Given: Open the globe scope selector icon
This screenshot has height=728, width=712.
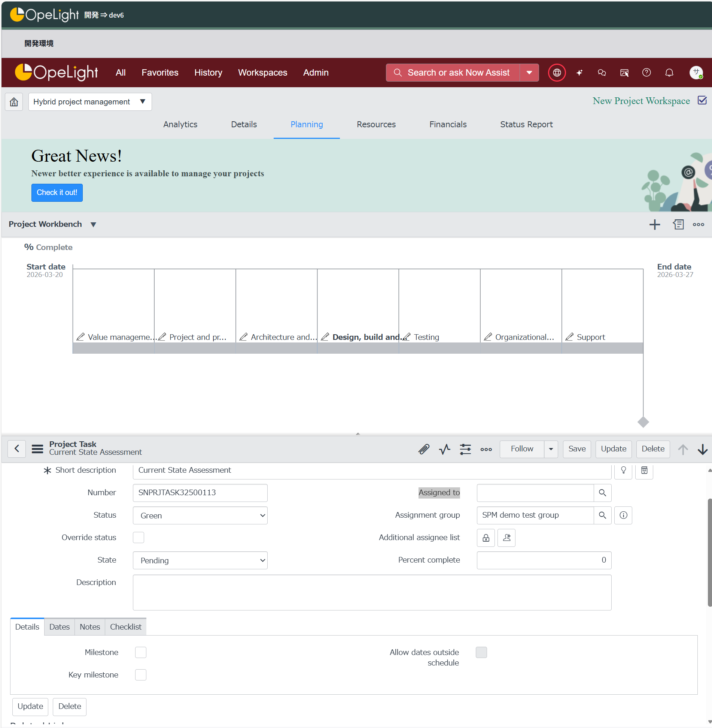Looking at the screenshot, I should tap(557, 73).
